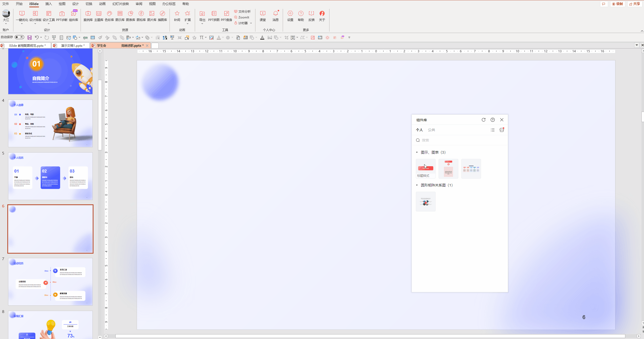Screen dimensions: 644x339
Task: Open the 色彩库 library
Action: (109, 16)
